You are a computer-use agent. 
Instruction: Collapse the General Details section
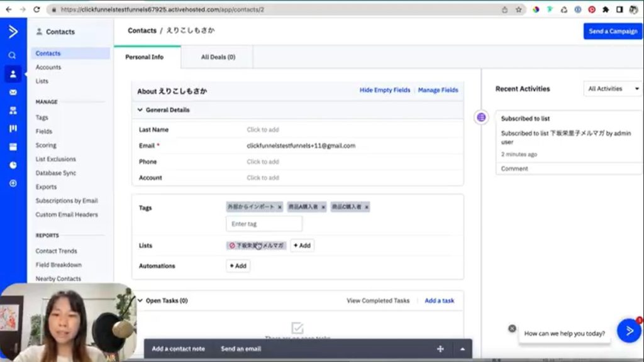point(140,110)
